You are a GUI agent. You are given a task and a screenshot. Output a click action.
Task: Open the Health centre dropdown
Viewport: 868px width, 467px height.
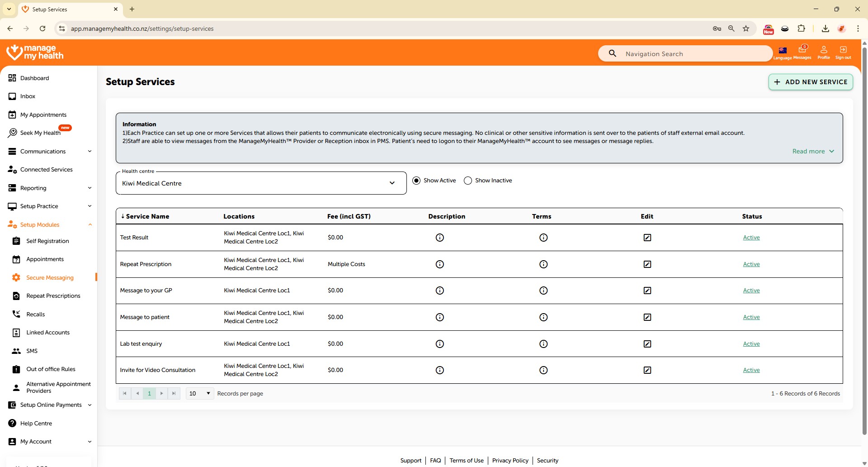click(261, 183)
